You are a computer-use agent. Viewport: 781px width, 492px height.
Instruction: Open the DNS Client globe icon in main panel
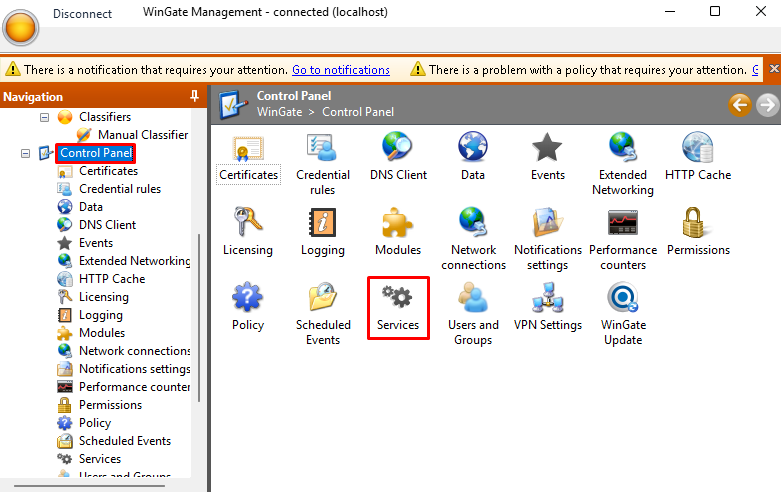click(x=397, y=147)
